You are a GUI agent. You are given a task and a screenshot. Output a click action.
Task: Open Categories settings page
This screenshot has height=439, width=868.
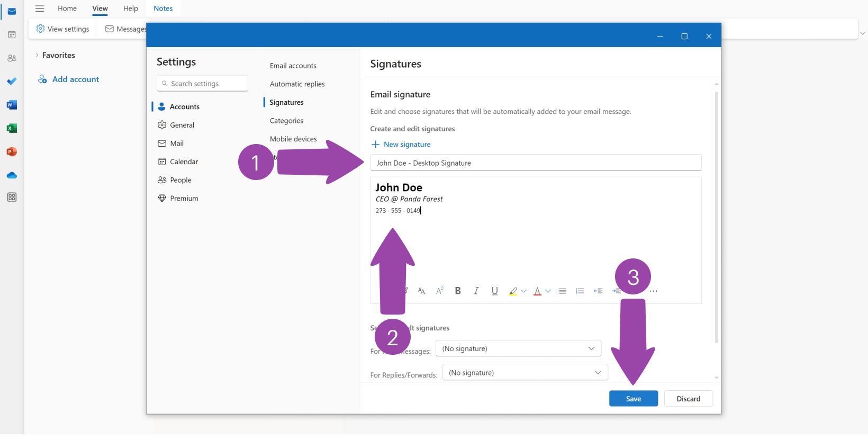point(286,121)
